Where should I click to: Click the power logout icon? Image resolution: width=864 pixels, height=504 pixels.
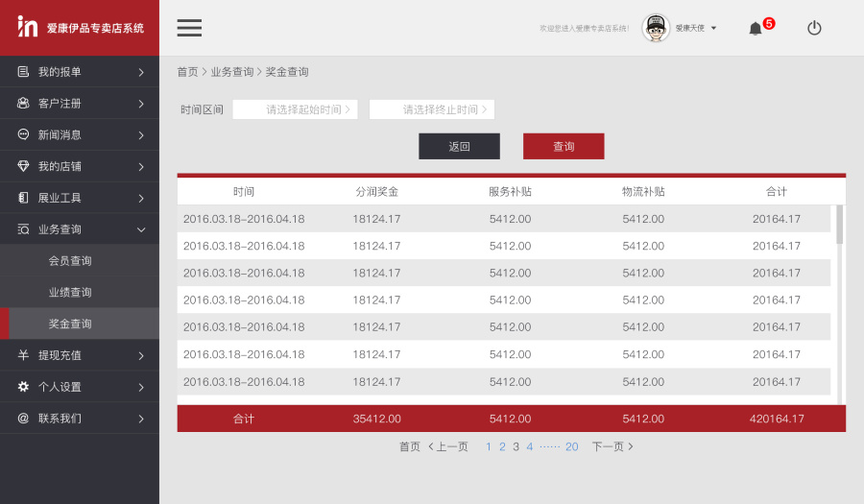point(814,28)
